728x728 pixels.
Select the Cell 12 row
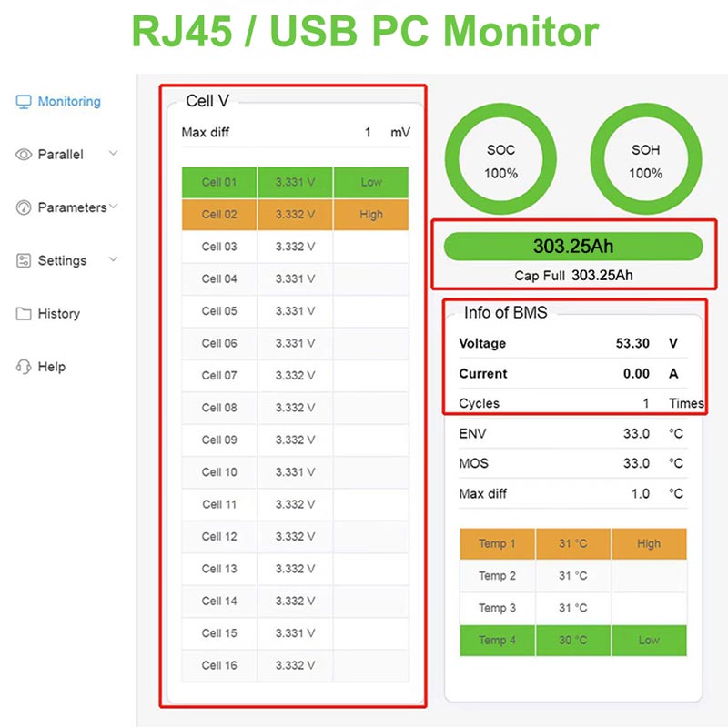coord(295,536)
